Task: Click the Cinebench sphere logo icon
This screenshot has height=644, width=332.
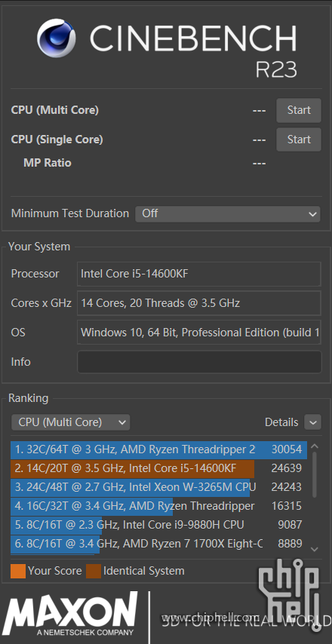Action: point(57,38)
